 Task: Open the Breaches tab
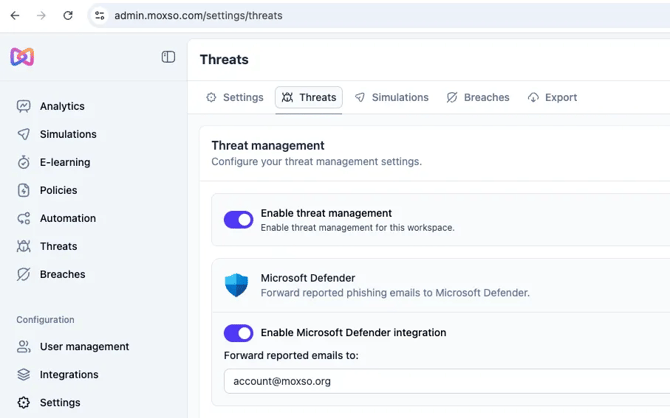click(x=478, y=98)
